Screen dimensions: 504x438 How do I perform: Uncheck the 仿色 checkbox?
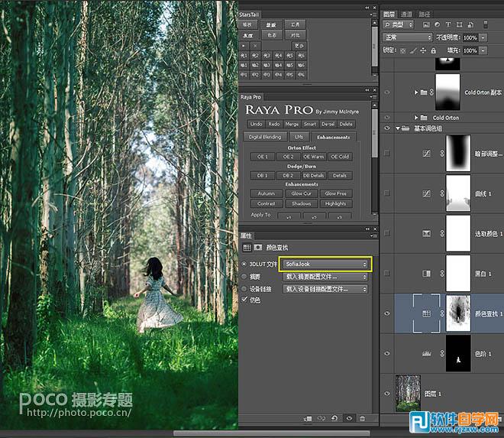click(x=244, y=300)
